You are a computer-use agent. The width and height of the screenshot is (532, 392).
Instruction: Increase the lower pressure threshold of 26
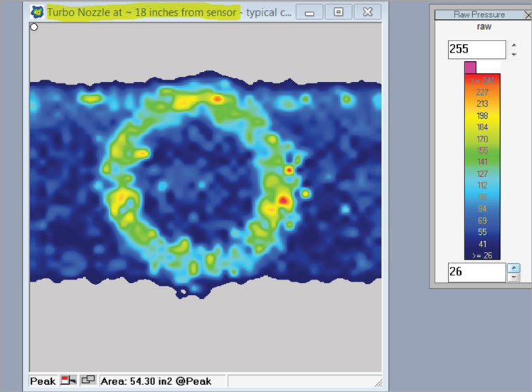515,267
